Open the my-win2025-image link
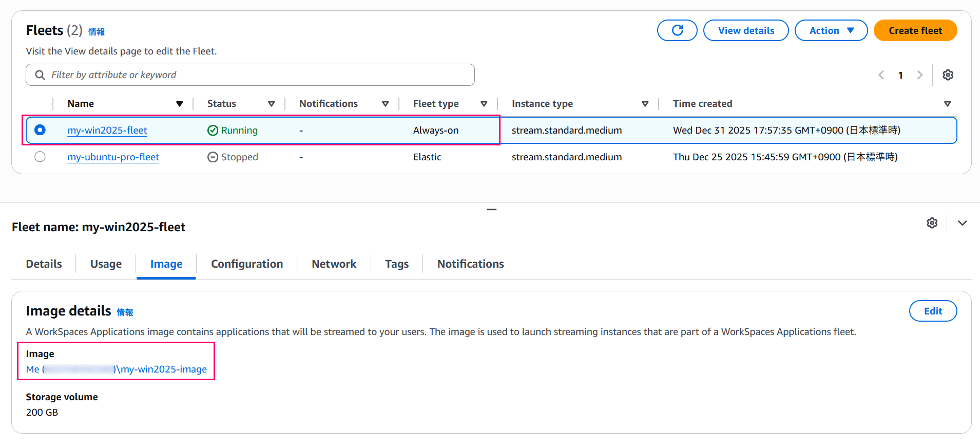 tap(117, 369)
